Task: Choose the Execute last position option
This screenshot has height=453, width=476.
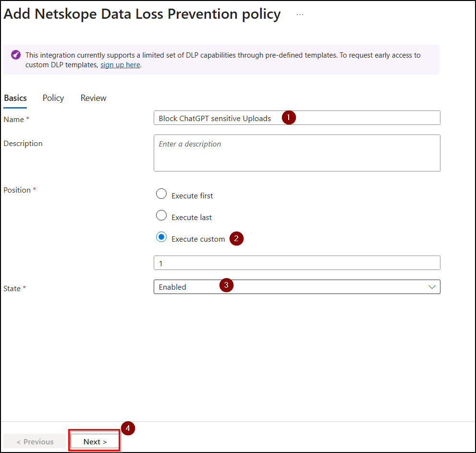Action: 162,216
